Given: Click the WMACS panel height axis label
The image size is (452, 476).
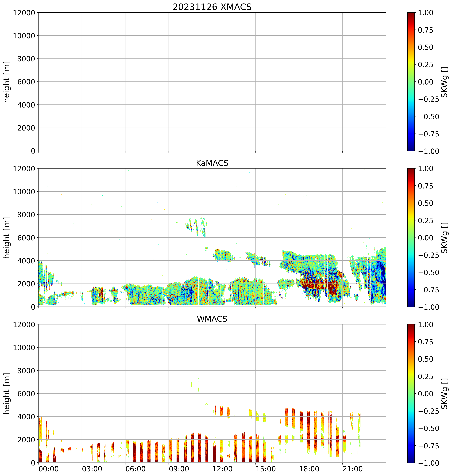Looking at the screenshot, I should (7, 393).
